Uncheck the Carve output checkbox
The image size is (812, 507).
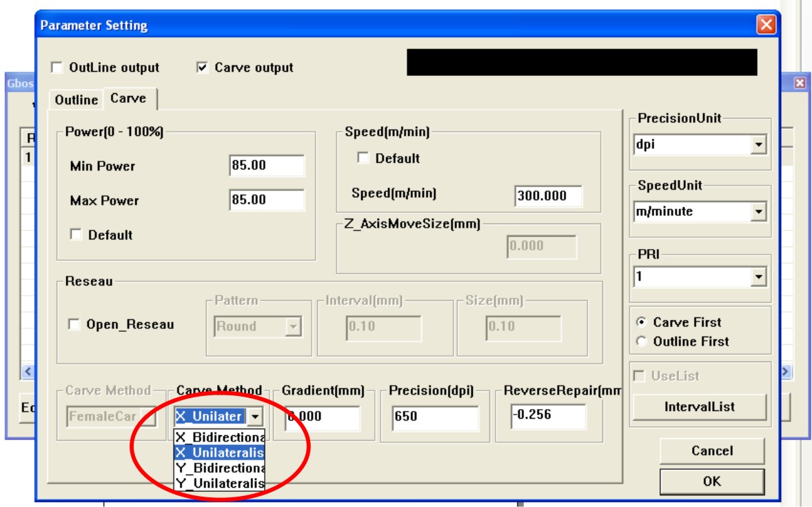click(203, 68)
